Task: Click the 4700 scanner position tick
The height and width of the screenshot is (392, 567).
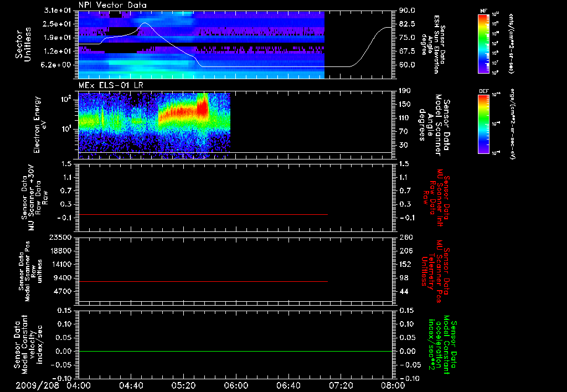Action: point(63,291)
